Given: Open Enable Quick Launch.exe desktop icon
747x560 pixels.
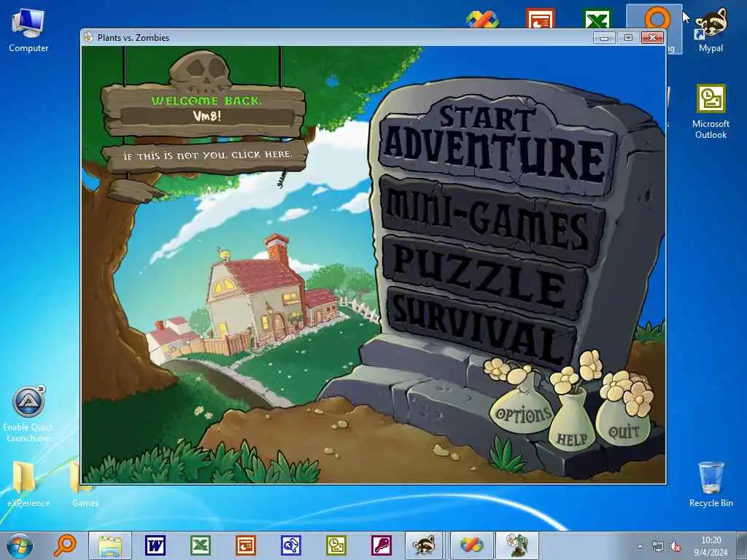Looking at the screenshot, I should tap(28, 414).
